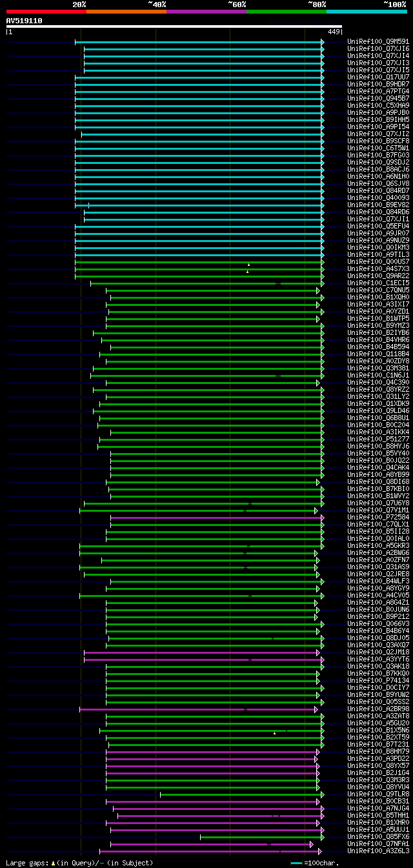Click the cyan alignment bar for UniRef100_Q9M591
The height and width of the screenshot is (868, 413).
(x=199, y=42)
